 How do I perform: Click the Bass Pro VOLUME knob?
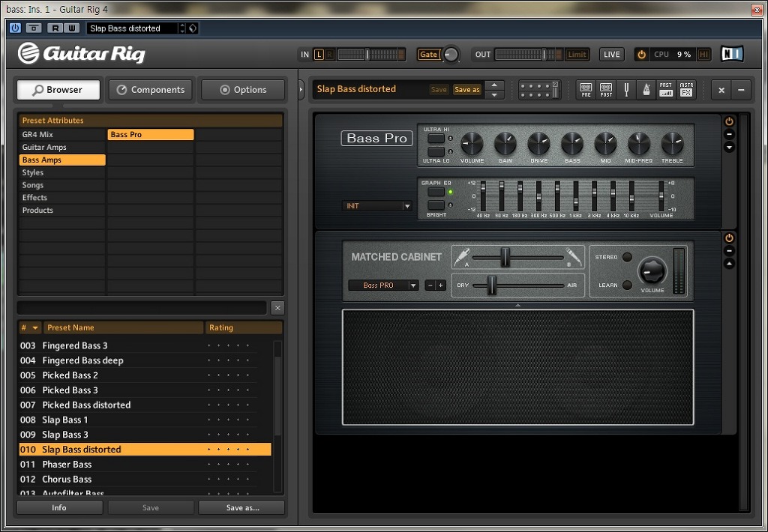point(472,144)
